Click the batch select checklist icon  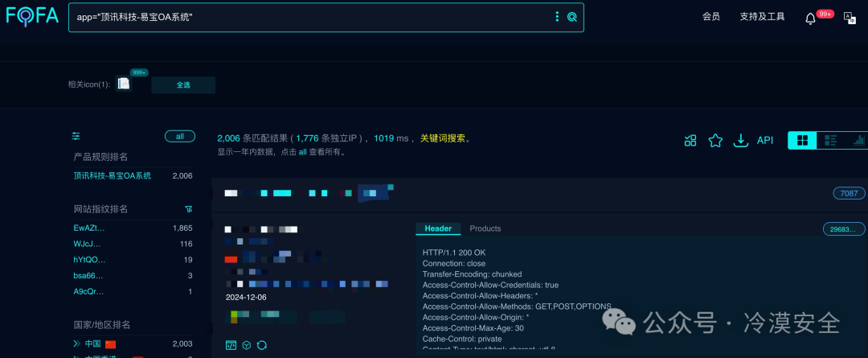[x=690, y=140]
